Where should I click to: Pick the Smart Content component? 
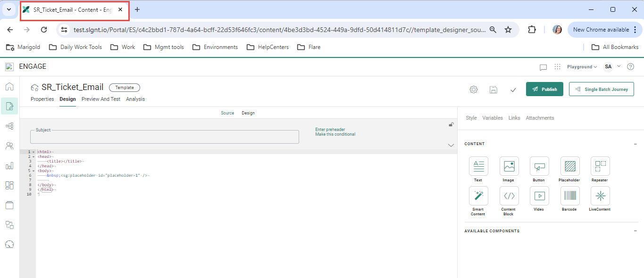478,196
